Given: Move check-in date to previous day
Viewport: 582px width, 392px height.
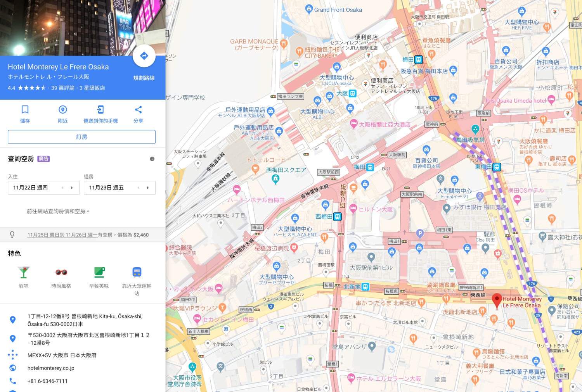Looking at the screenshot, I should 63,188.
